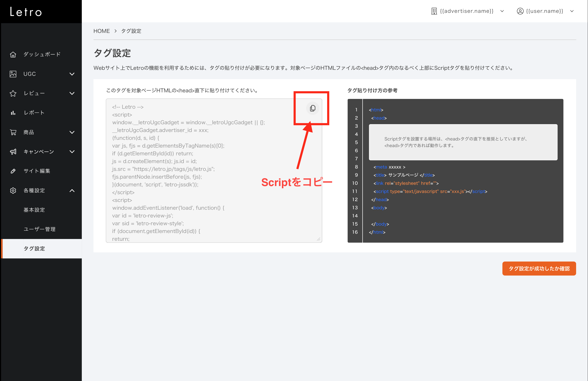Click the campaign megaphone icon

[13, 152]
